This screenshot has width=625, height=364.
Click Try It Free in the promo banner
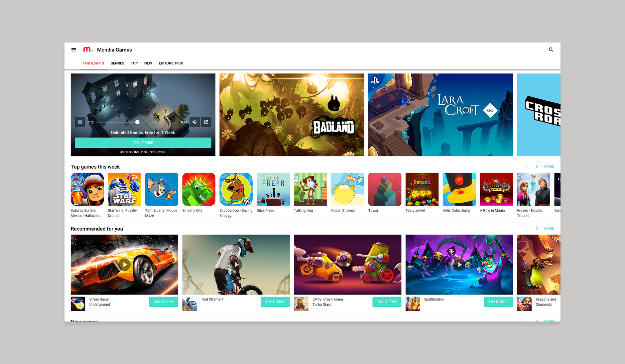point(143,143)
